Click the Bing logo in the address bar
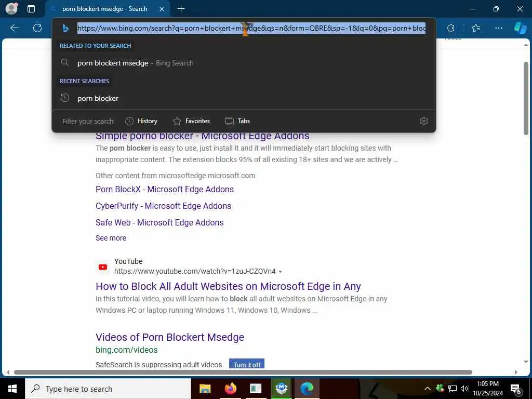The width and height of the screenshot is (532, 399). tap(65, 29)
